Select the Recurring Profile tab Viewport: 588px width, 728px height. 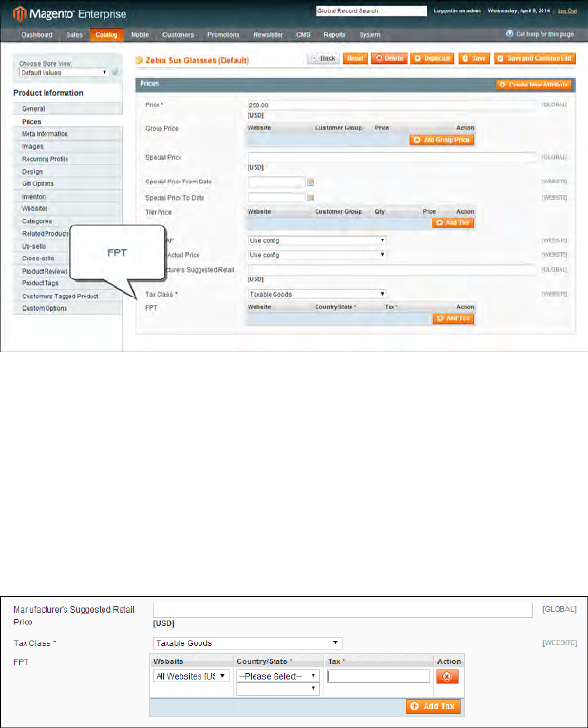coord(67,159)
